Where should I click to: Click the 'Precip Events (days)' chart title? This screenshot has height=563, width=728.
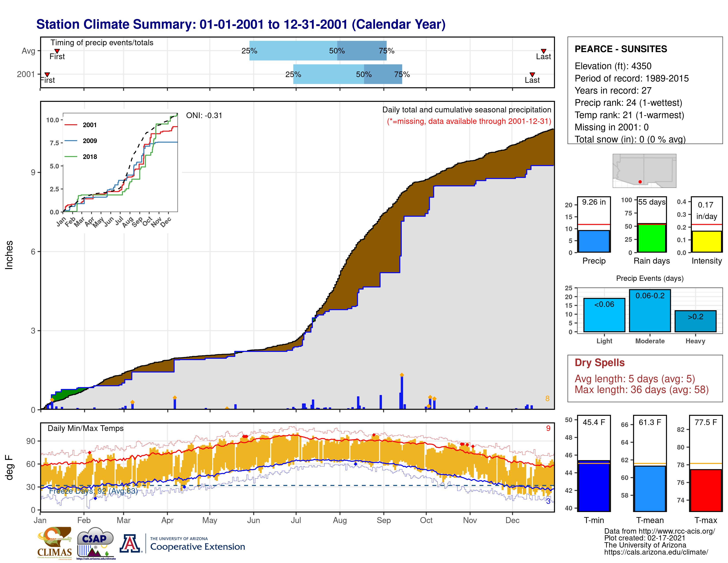click(x=650, y=278)
